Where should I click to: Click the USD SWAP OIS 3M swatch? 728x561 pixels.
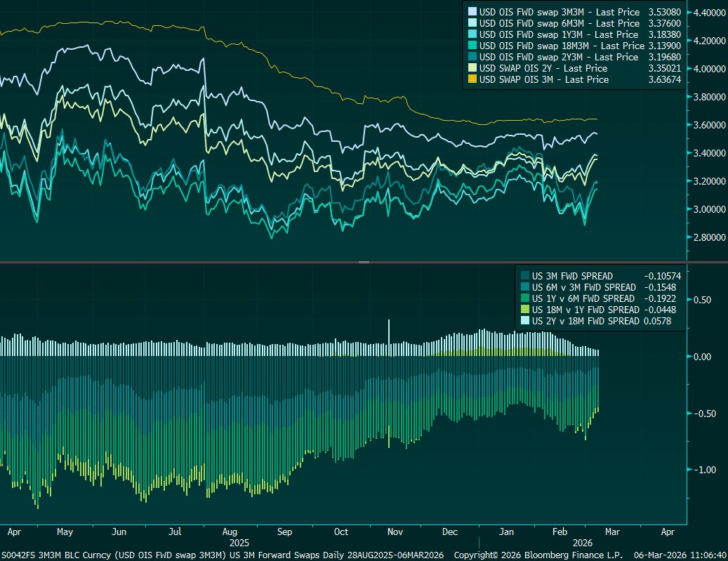point(472,79)
